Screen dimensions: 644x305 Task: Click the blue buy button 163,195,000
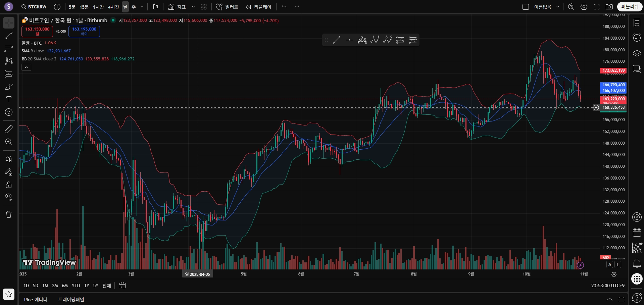point(84,31)
